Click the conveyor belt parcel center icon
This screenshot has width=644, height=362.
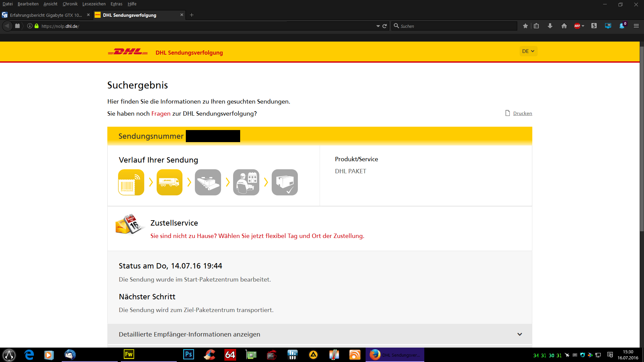coord(208,182)
